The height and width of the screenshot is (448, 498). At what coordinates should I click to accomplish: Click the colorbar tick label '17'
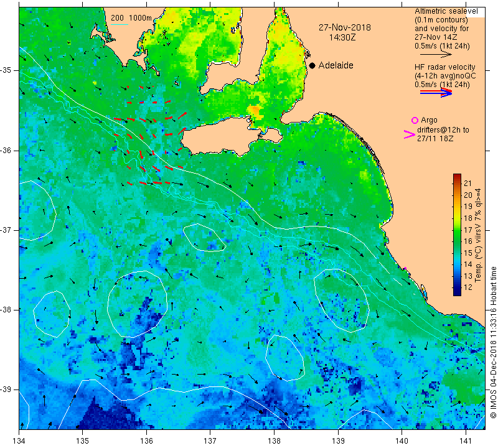468,230
